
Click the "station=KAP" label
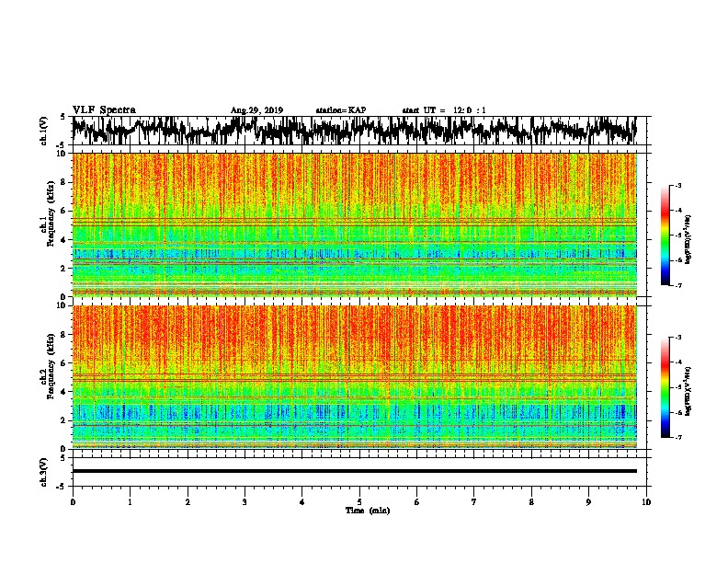[x=341, y=110]
